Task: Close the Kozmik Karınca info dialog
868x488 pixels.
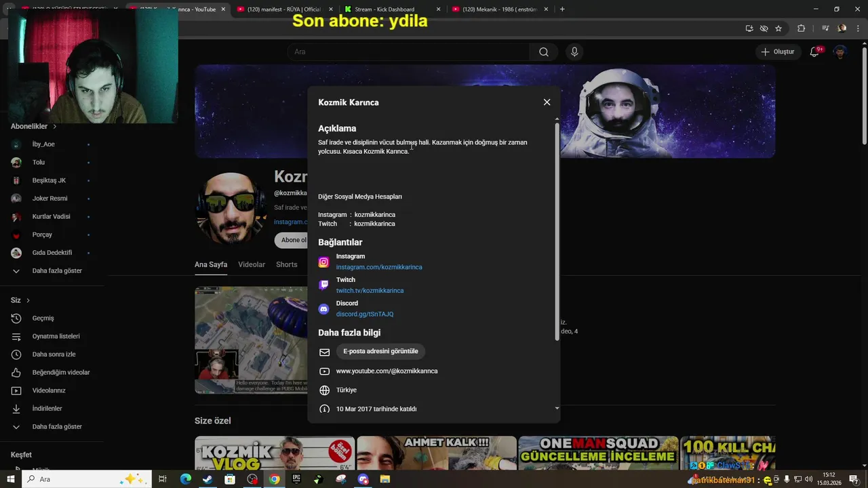Action: pyautogui.click(x=547, y=102)
